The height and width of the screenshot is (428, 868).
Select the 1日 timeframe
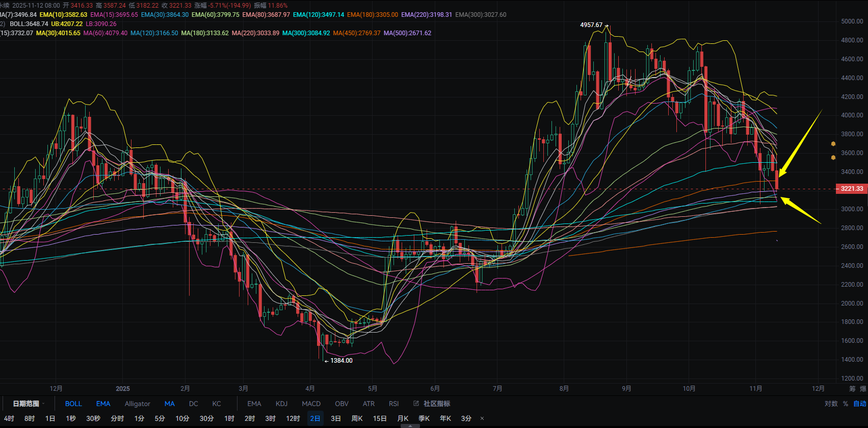coord(50,418)
